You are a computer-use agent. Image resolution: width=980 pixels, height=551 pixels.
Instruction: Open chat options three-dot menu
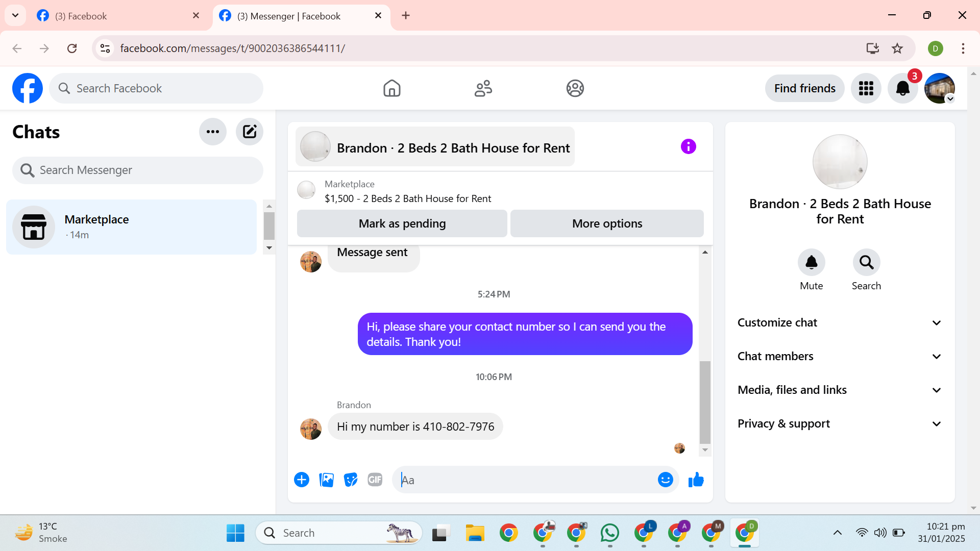pos(213,132)
